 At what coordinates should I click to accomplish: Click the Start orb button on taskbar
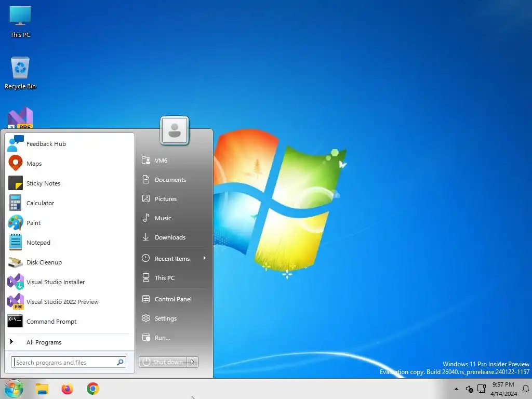click(14, 389)
